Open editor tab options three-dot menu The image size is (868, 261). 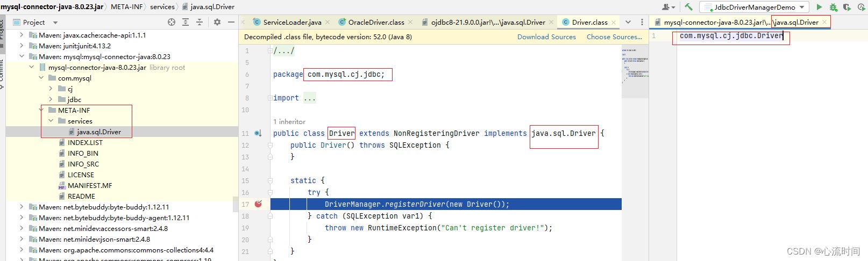coord(642,22)
